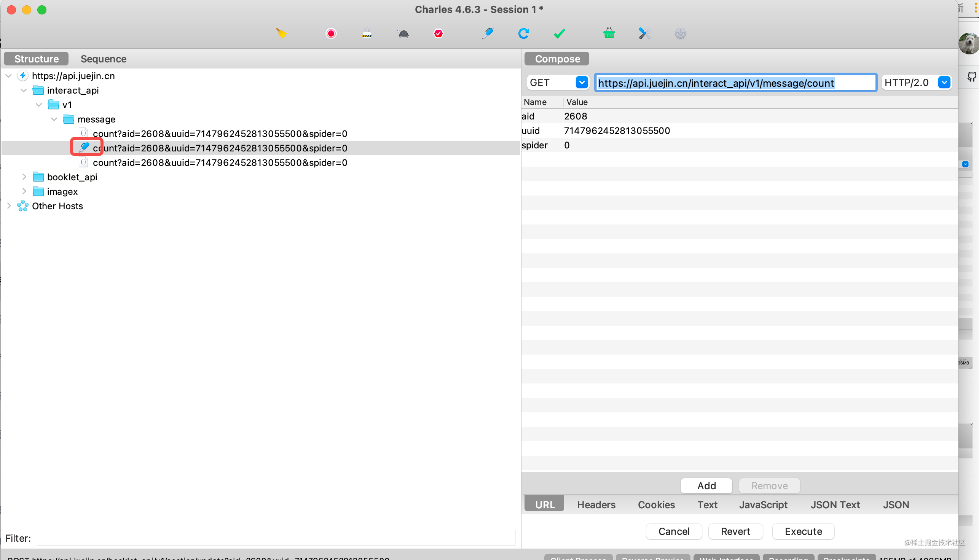Open the settings gear icon

(x=680, y=33)
